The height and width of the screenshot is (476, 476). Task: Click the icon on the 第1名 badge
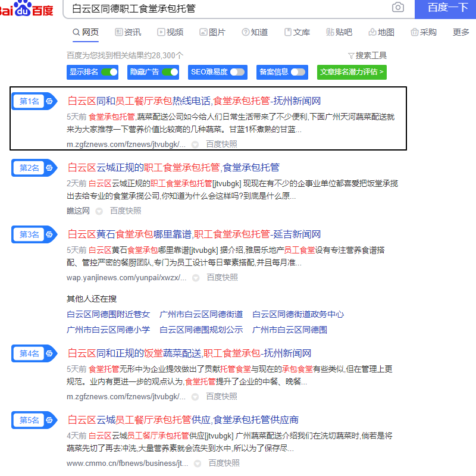(49, 101)
